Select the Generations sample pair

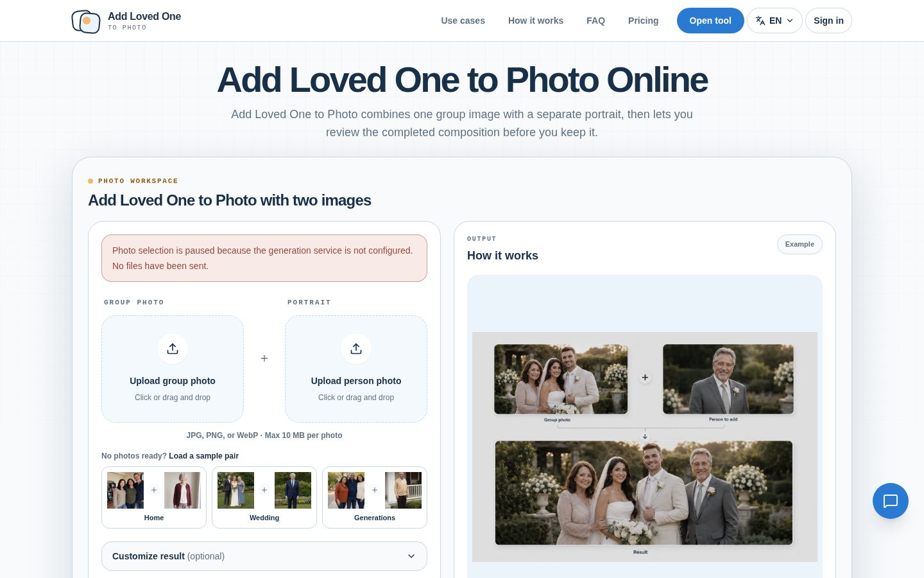tap(375, 498)
